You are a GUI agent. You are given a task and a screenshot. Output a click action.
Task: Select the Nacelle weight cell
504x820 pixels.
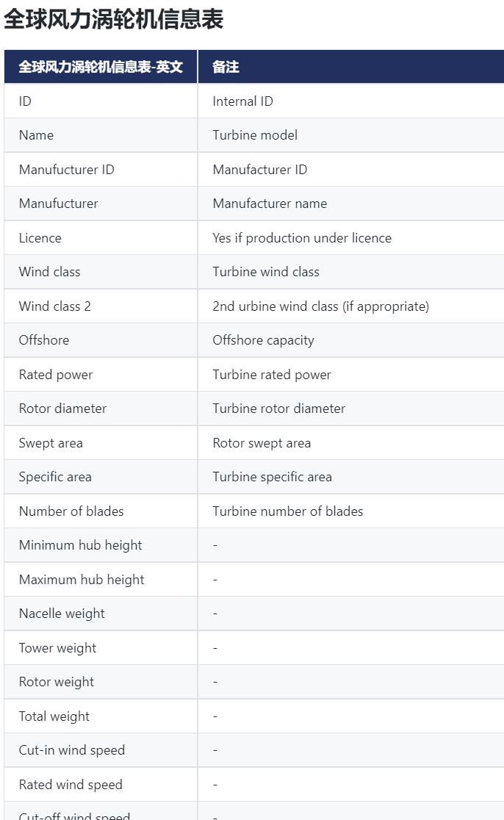point(62,614)
